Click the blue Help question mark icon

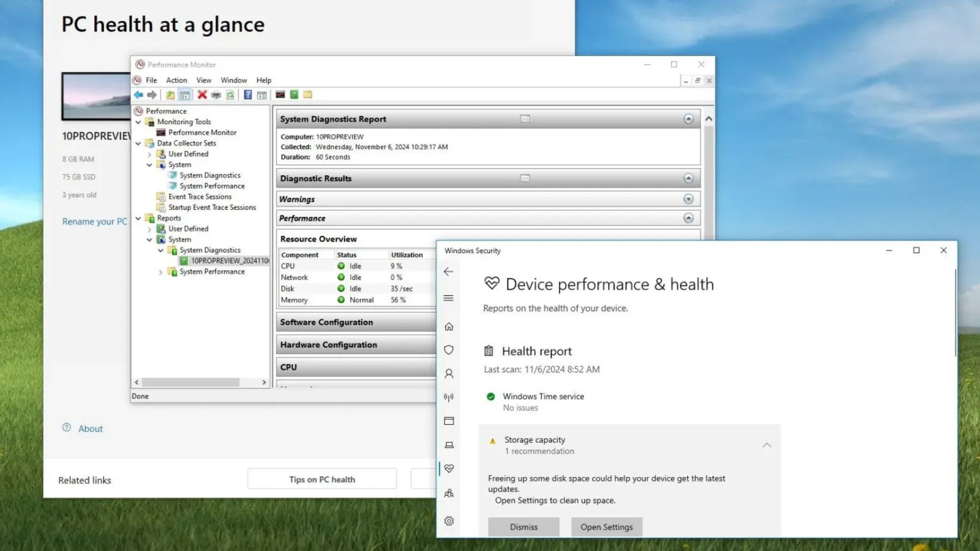[248, 95]
